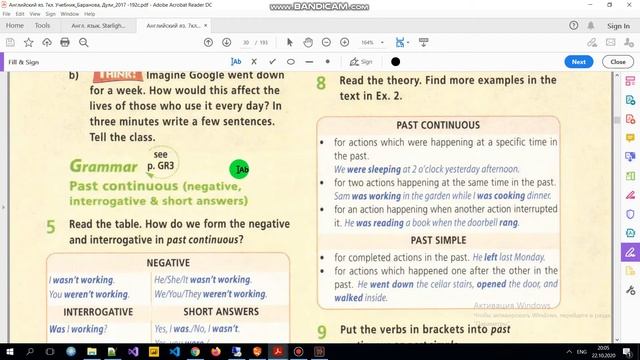
Task: Open the More Tools wrench icon in right pane
Action: (x=630, y=290)
